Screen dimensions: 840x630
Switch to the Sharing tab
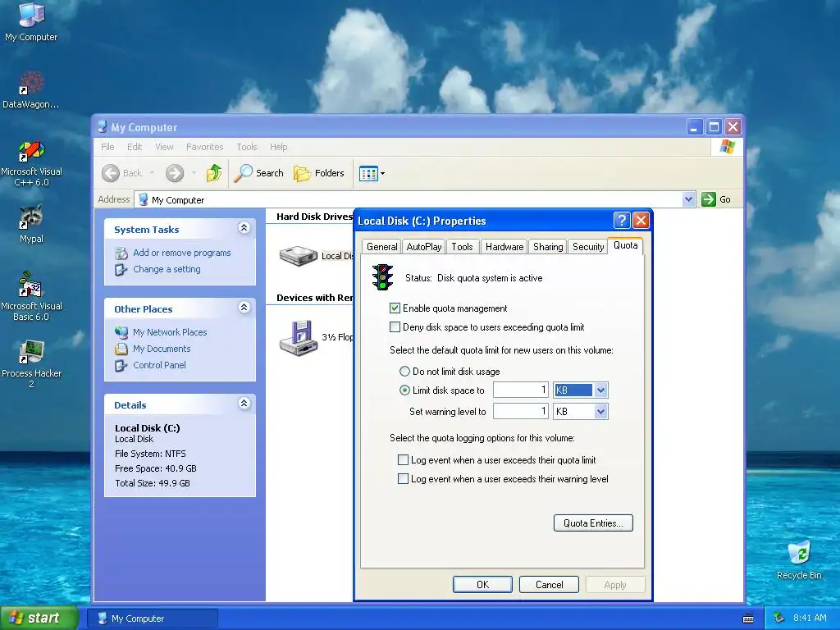(x=548, y=246)
